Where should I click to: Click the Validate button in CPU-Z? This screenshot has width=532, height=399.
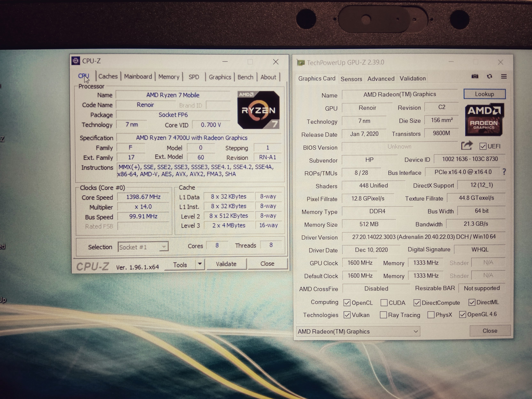226,264
